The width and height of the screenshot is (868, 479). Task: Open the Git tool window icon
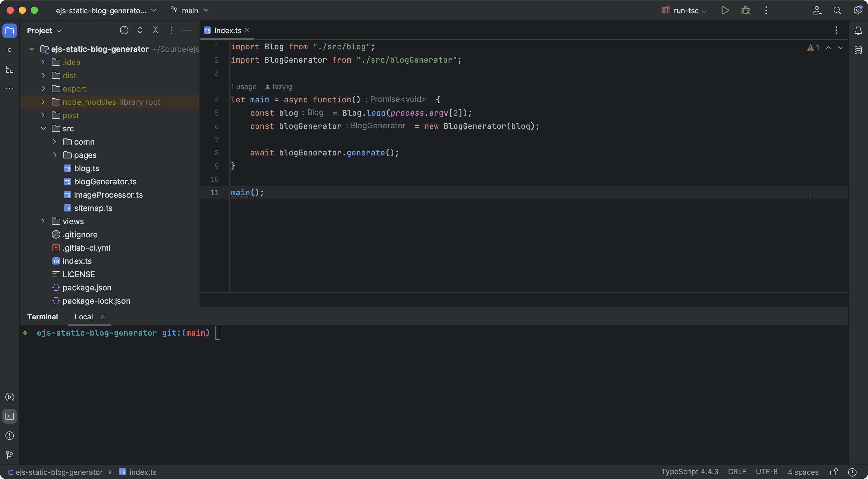[9, 455]
